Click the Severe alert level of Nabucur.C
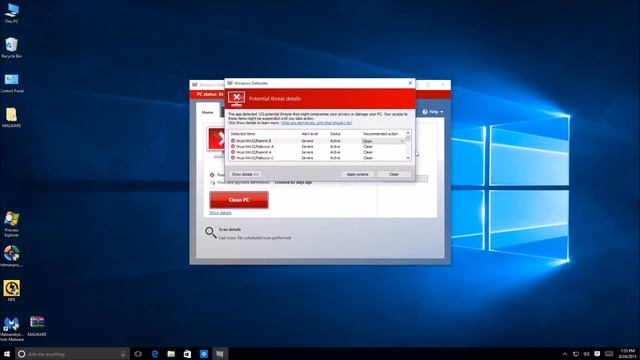 [307, 158]
